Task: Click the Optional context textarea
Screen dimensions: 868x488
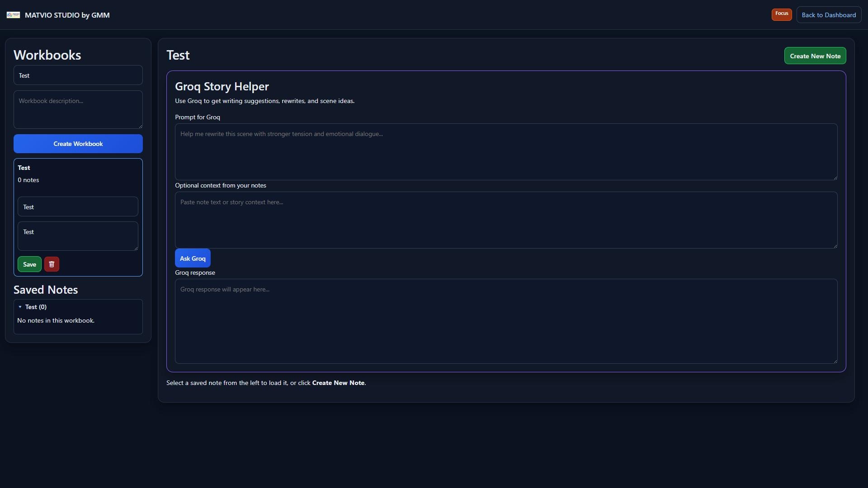Action: (506, 220)
